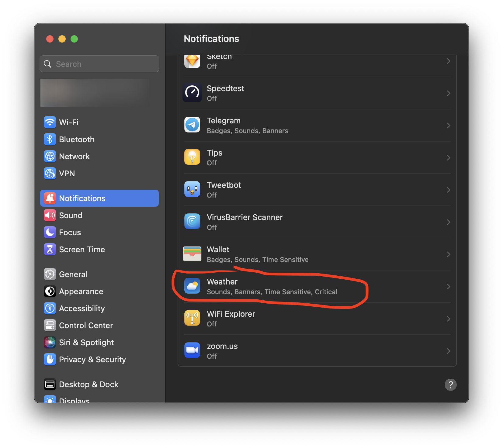Open the help question mark button

(450, 384)
